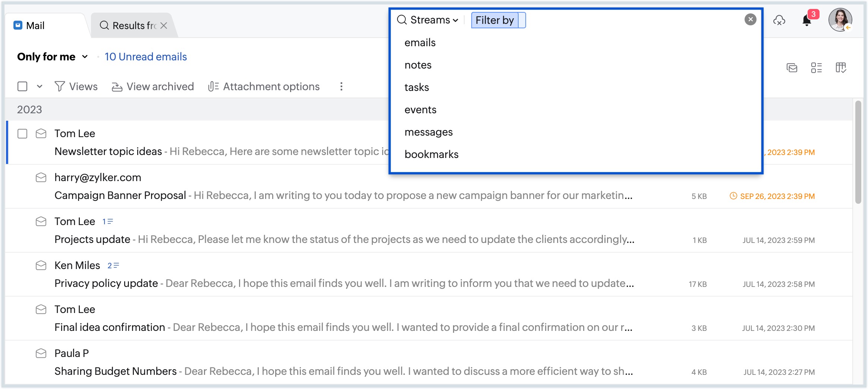This screenshot has height=389, width=868.
Task: Click the View archived button
Action: 153,86
